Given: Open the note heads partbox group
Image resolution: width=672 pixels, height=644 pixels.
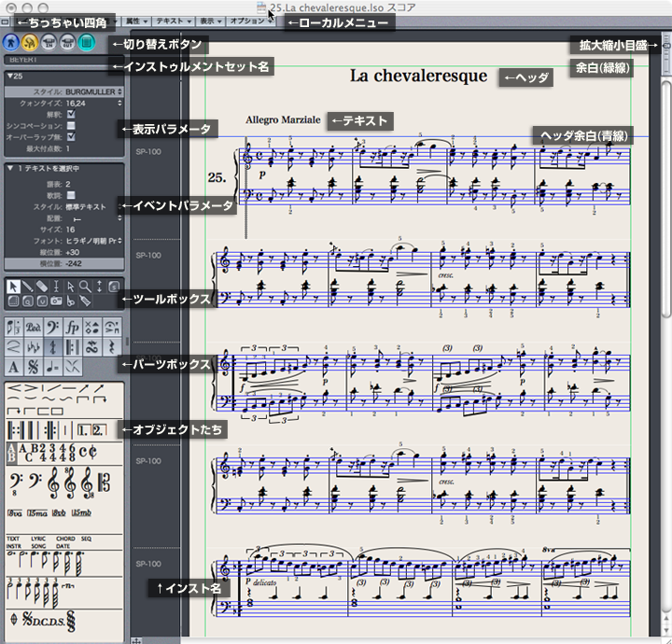Looking at the screenshot, I should click(91, 328).
